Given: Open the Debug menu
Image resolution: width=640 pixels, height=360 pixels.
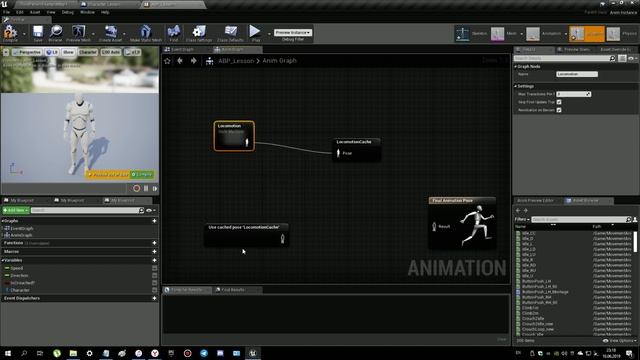Looking at the screenshot, I should [68, 12].
